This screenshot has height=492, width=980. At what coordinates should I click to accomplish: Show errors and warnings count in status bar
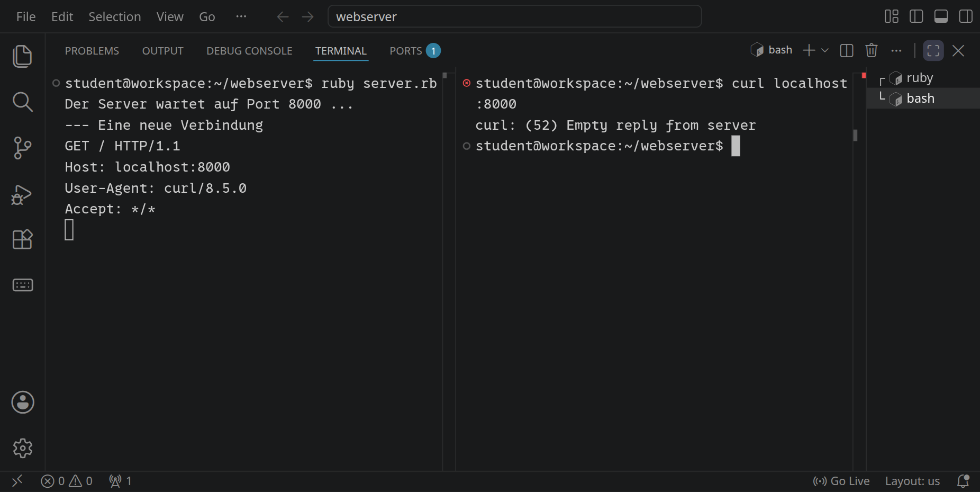[67, 481]
